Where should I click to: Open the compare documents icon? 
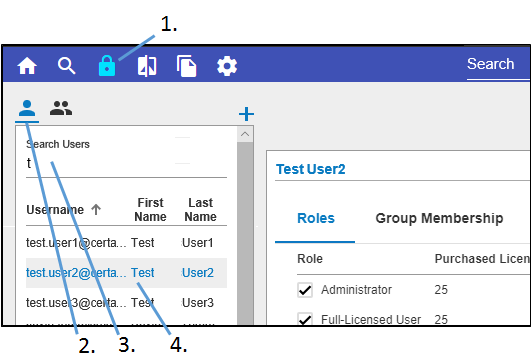[147, 66]
